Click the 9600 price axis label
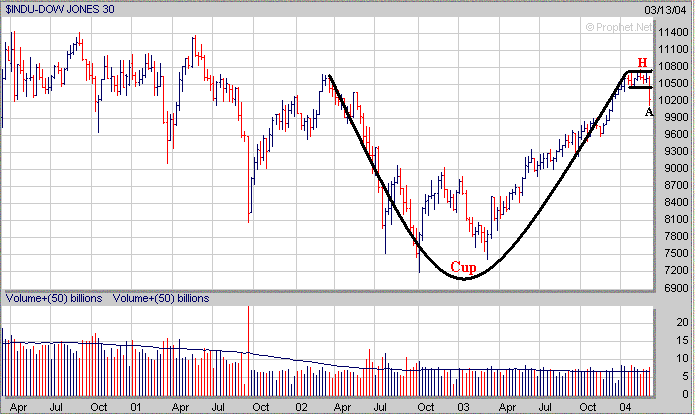696x416 pixels. click(x=676, y=134)
